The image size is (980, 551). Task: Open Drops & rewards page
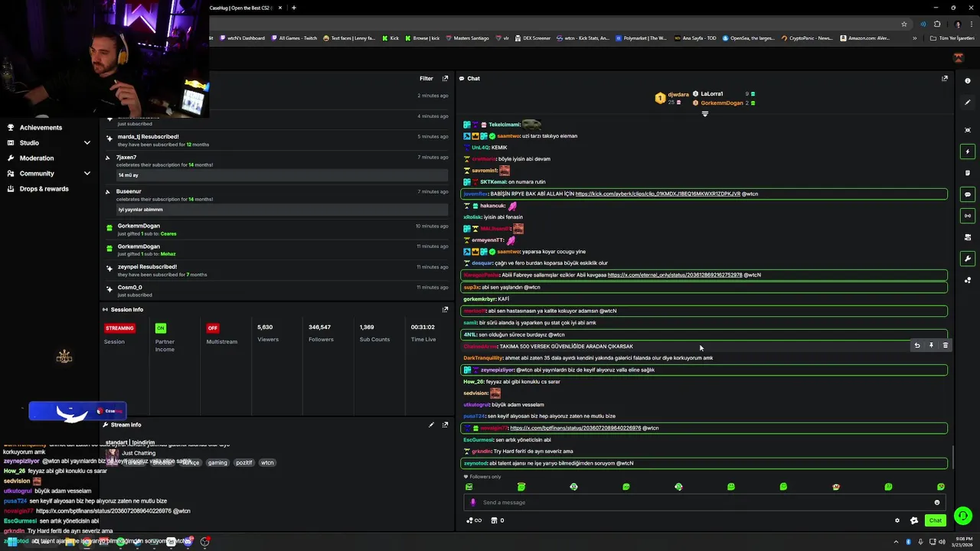(44, 188)
